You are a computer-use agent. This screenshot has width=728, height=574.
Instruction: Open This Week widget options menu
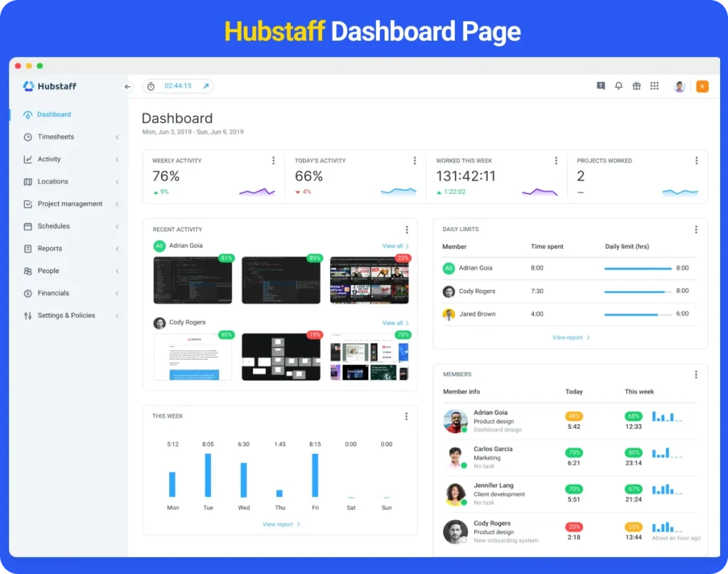406,416
